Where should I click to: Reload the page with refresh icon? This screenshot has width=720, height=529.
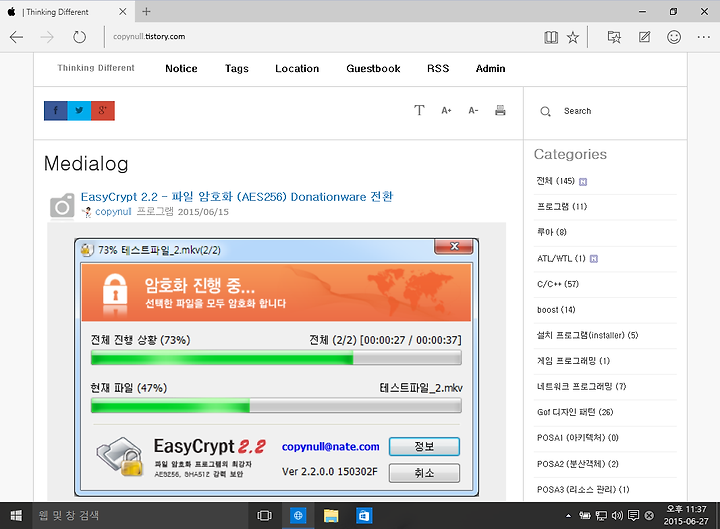79,37
